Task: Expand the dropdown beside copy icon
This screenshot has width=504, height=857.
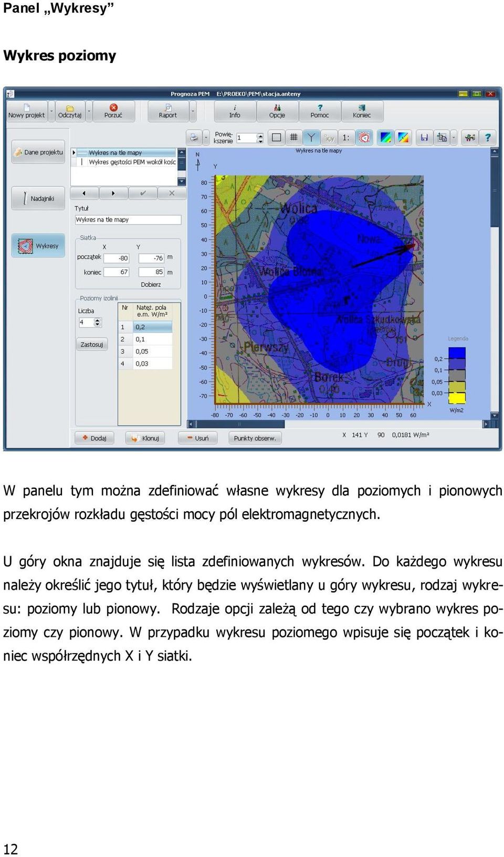Action: [x=454, y=138]
